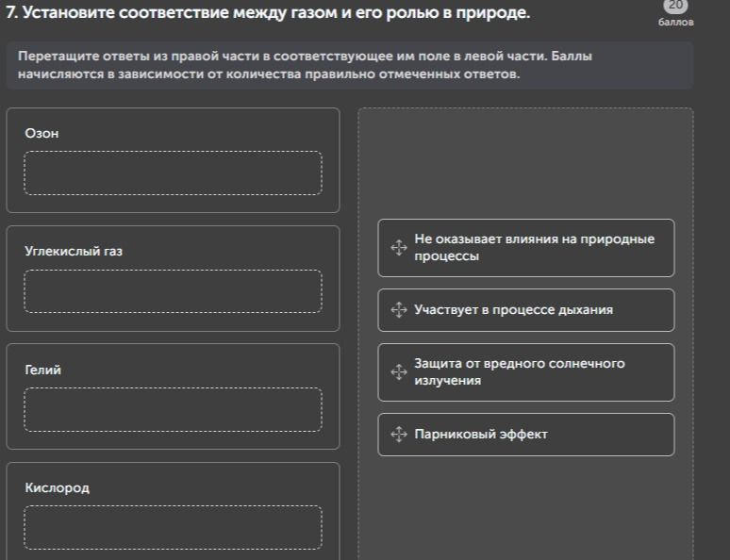Click the move icon beside 'Парниковый эффект'
The width and height of the screenshot is (730, 560).
tap(399, 435)
